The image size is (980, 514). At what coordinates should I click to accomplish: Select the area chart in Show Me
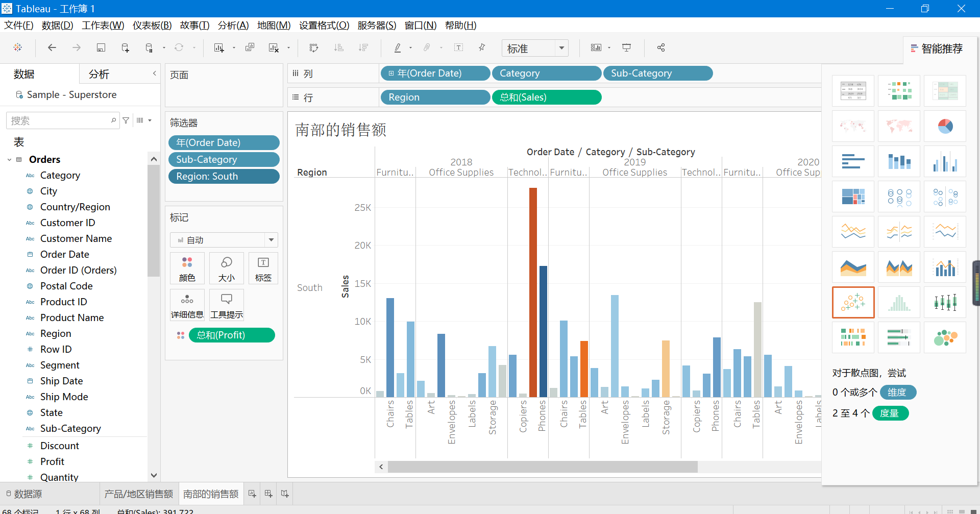tap(853, 267)
